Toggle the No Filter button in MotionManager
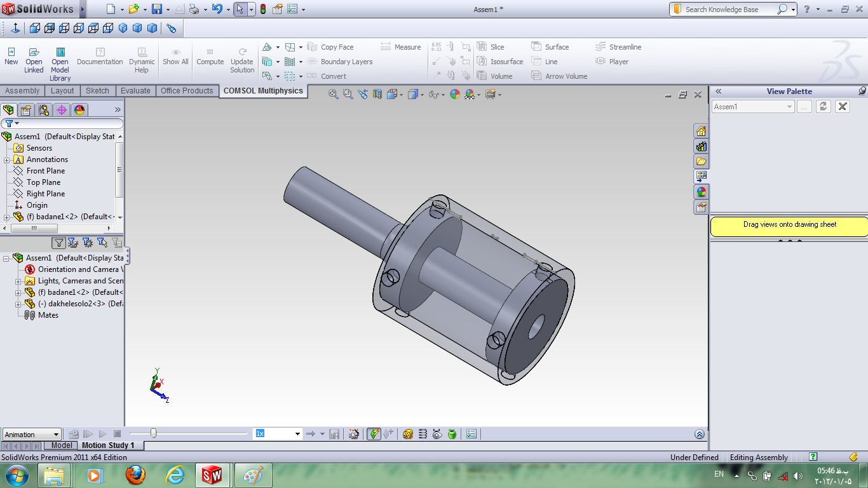The width and height of the screenshot is (868, 488). pyautogui.click(x=58, y=243)
